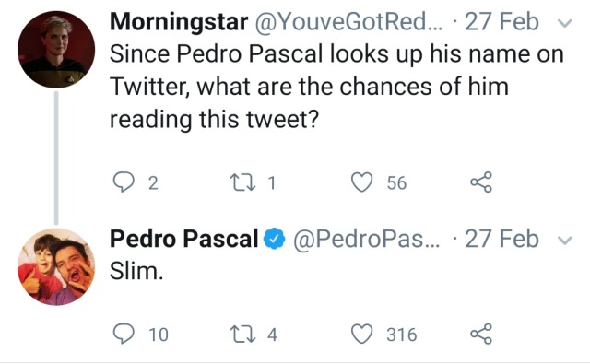Like Morningstar's tweet with the heart icon
Image resolution: width=590 pixels, height=364 pixels.
click(x=361, y=182)
